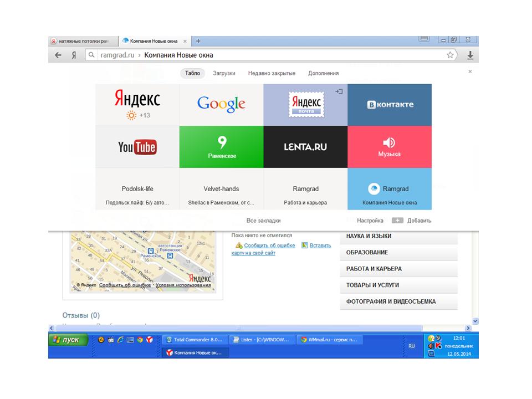Open the Яндекс Почта tile
Image resolution: width=532 pixels, height=399 pixels.
coord(305,105)
